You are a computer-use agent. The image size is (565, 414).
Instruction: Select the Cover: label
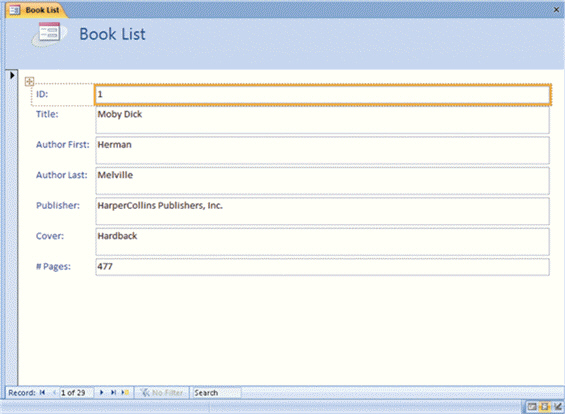click(50, 236)
